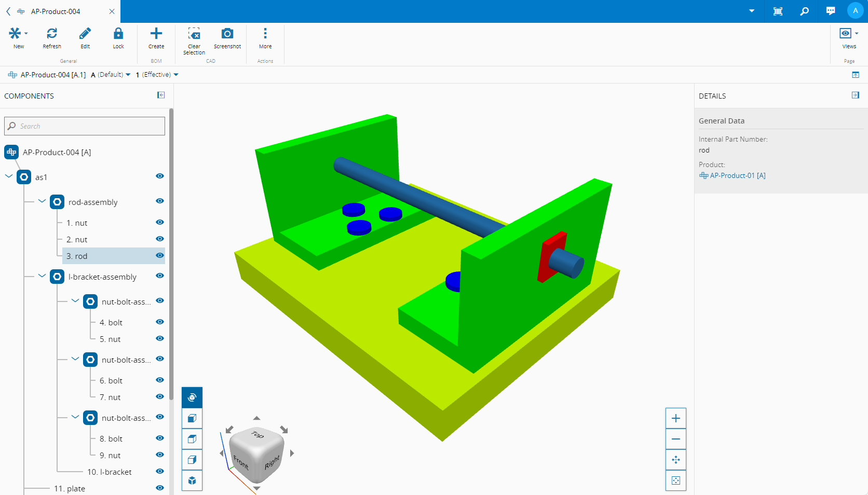Toggle visibility of '9. nut'
Screen dimensions: 868x495
(x=160, y=455)
